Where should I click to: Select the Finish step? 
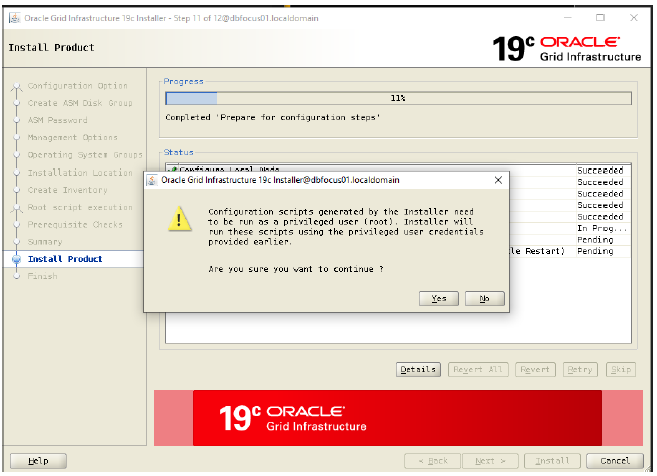tap(42, 276)
